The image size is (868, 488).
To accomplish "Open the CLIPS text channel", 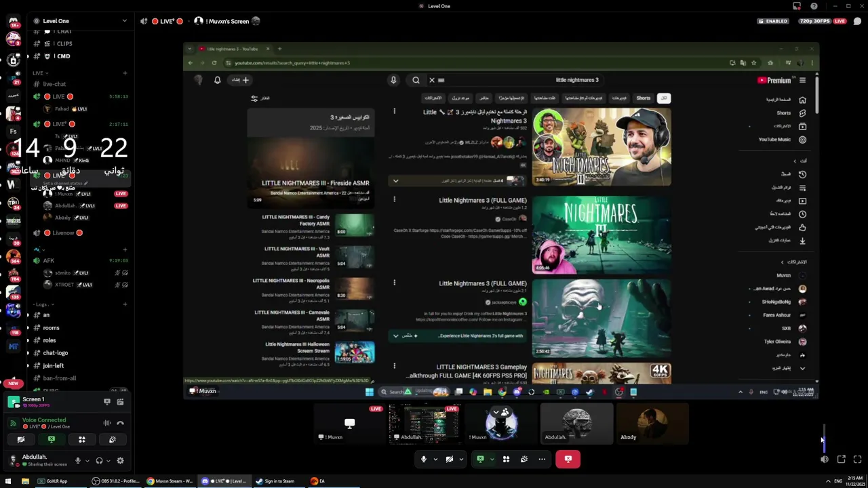I will (x=64, y=43).
